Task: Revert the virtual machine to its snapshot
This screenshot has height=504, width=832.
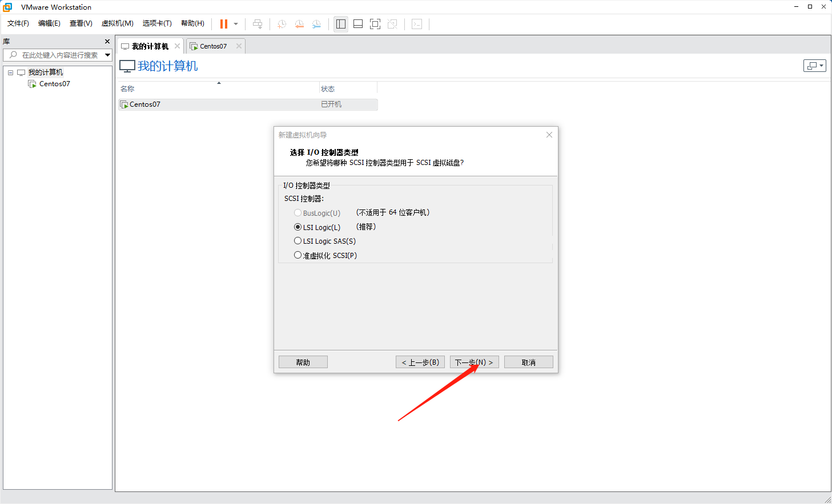Action: coord(299,24)
